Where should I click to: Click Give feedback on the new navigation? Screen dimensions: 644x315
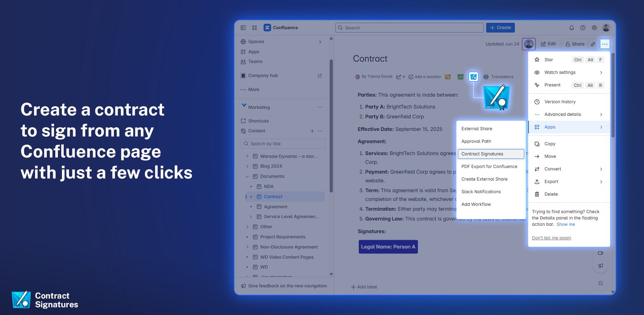pyautogui.click(x=284, y=286)
